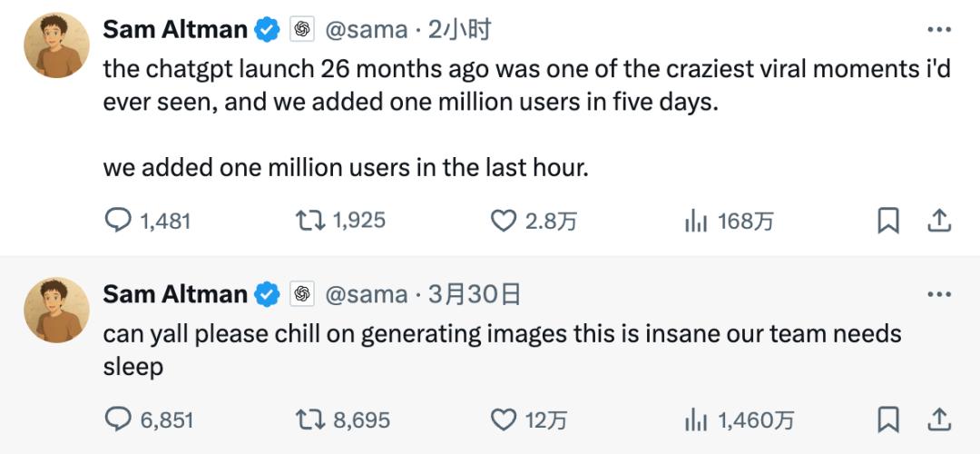The image size is (980, 454).
Task: Retweet the chatgpt launch tweet
Action: coord(307,221)
